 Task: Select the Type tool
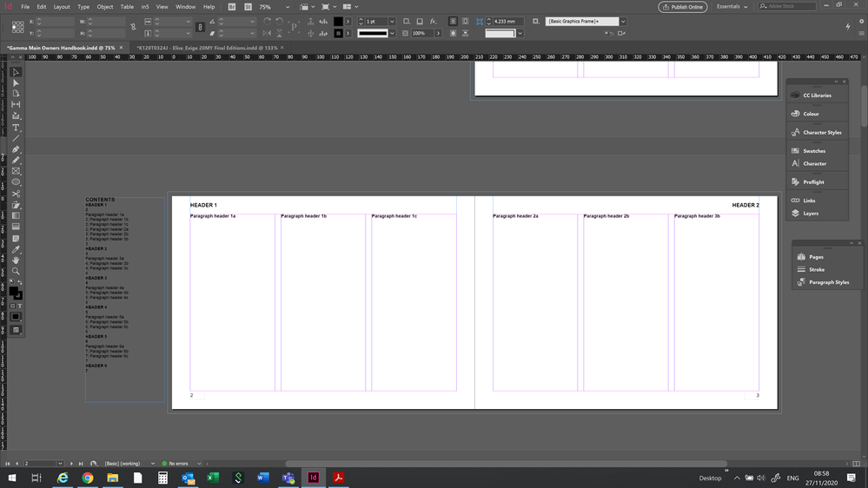16,128
